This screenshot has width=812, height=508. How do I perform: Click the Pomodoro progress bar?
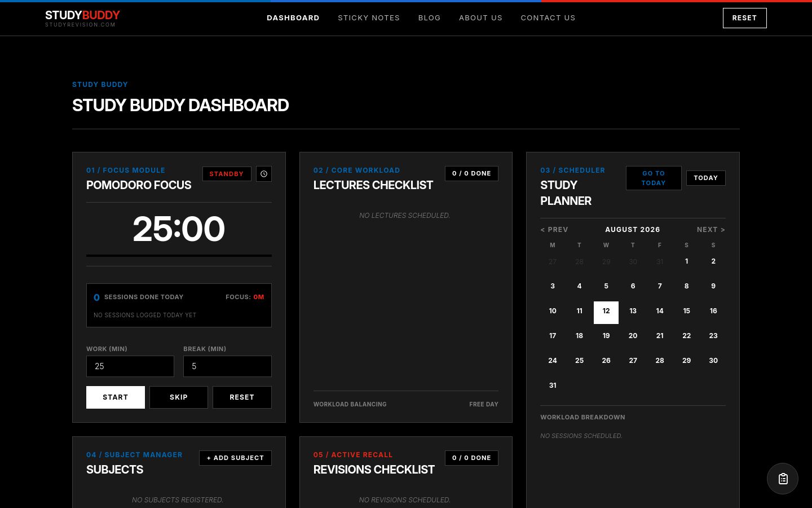pos(179,256)
